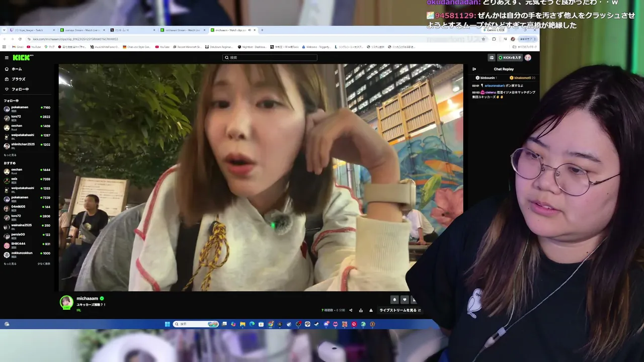Click top gifter kinakomoti in chat
The image size is (644, 362).
click(x=522, y=78)
